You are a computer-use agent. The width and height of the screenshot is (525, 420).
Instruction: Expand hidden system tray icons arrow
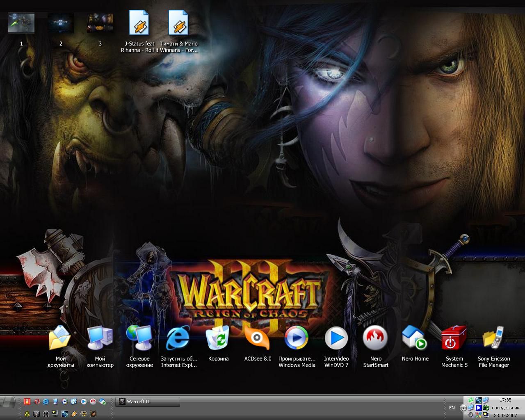point(463,408)
